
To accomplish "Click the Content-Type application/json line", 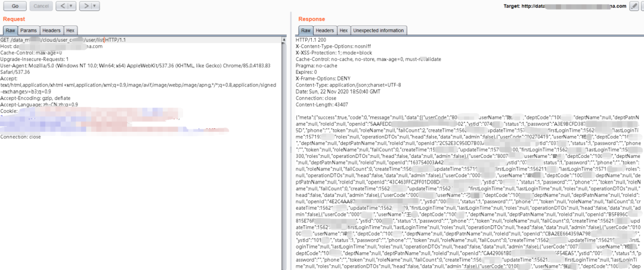I will pyautogui.click(x=348, y=85).
